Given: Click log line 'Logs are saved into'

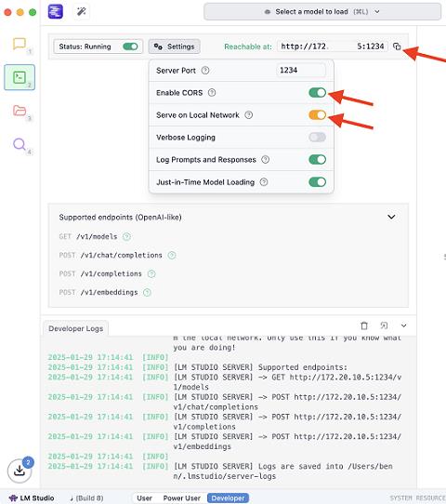Looking at the screenshot, I should [282, 471].
